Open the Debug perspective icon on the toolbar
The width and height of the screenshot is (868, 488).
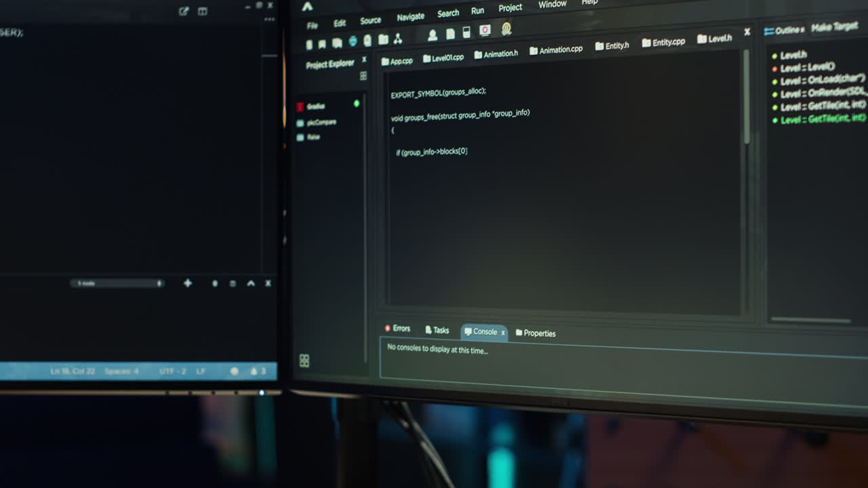tap(353, 43)
